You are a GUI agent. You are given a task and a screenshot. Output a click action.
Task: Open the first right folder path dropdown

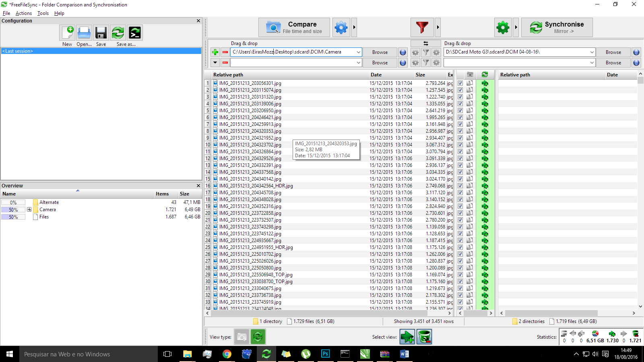click(592, 52)
